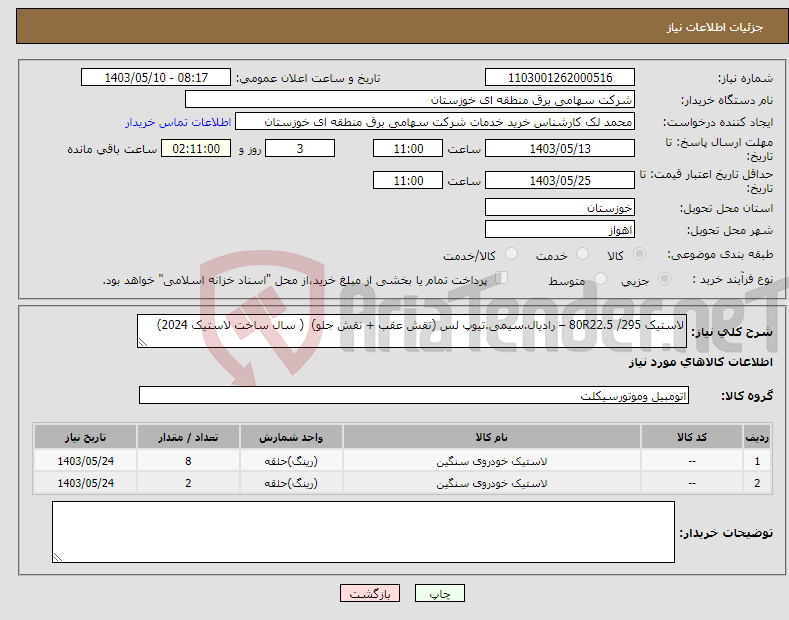Select the متوسط purchase type radio
Screen dimensions: 789x620
[x=600, y=279]
